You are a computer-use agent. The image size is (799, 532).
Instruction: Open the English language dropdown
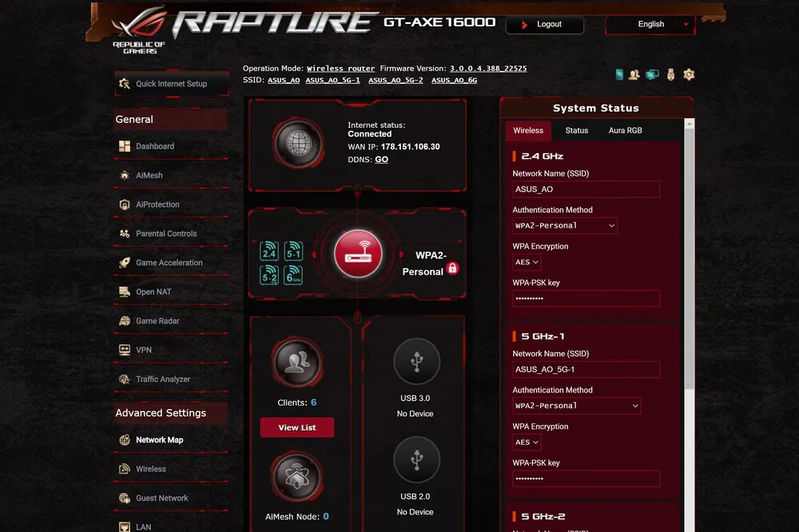pos(650,24)
